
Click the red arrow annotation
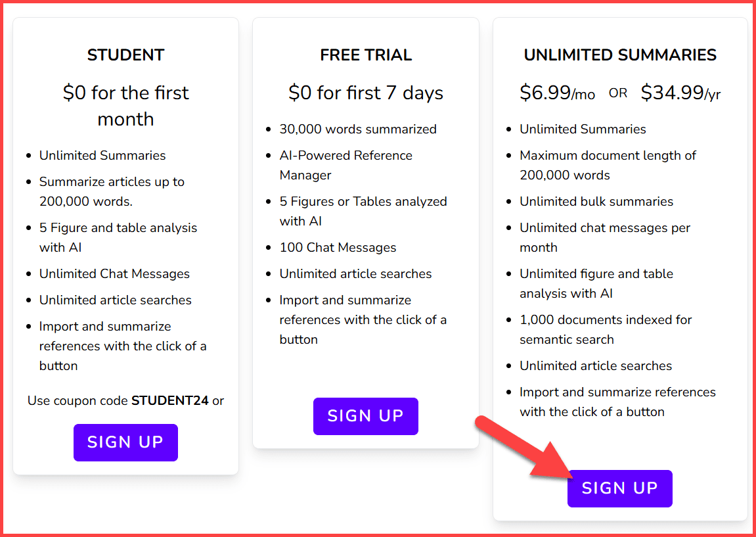point(525,447)
